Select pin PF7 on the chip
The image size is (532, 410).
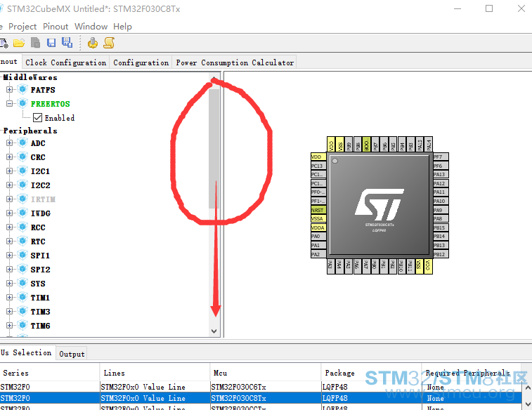[441, 157]
